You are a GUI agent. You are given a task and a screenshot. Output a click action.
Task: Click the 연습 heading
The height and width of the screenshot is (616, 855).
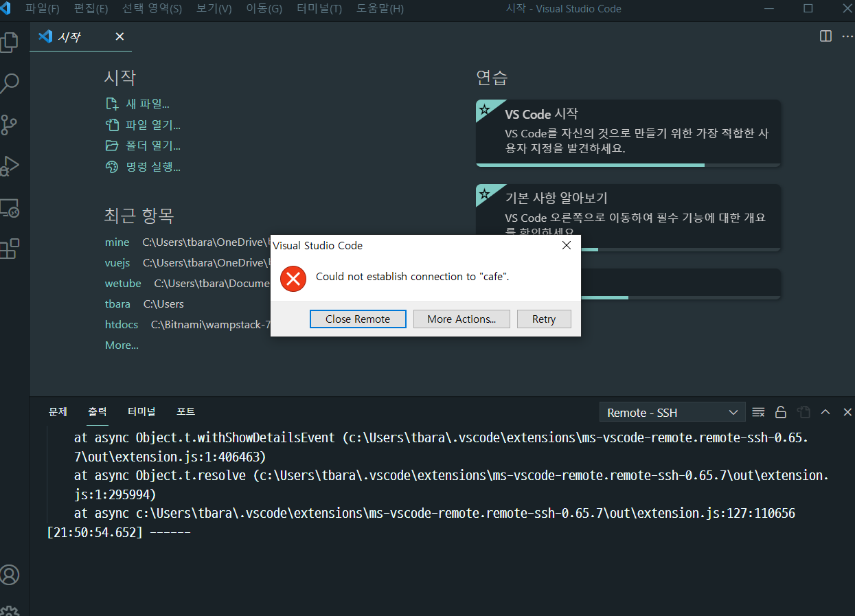(x=492, y=78)
